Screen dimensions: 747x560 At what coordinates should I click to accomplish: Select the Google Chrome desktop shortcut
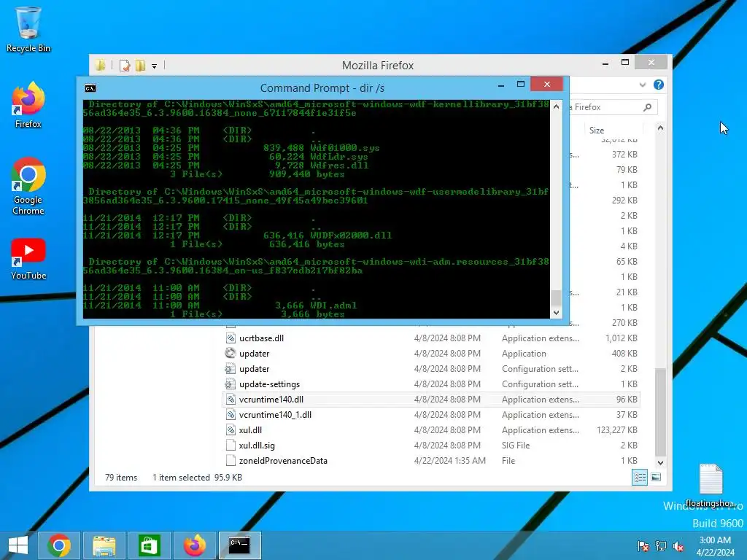[x=28, y=186]
